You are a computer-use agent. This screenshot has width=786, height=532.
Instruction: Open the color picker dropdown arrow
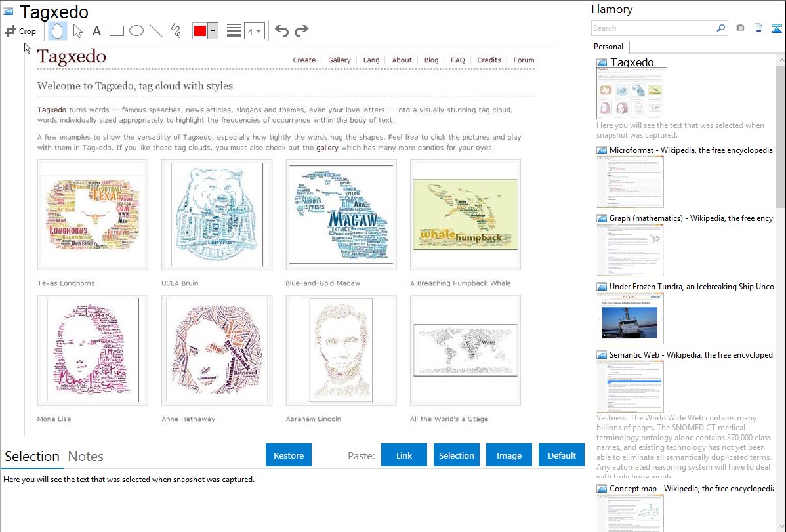213,31
